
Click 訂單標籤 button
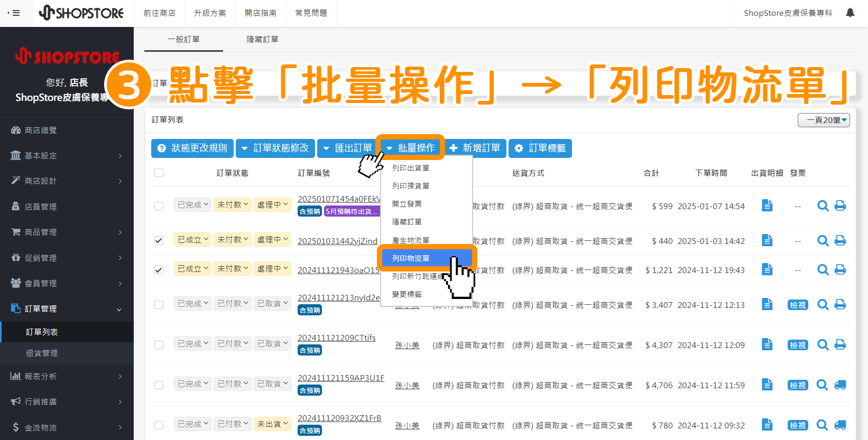coord(540,148)
